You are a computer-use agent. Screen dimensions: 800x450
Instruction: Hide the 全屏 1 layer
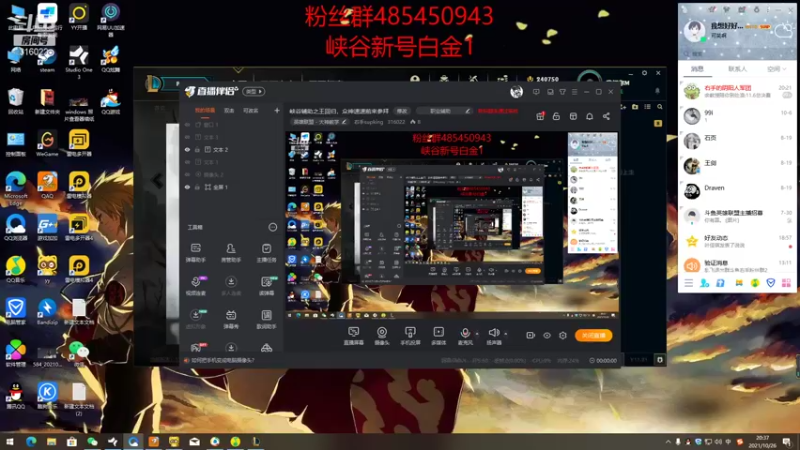click(187, 187)
